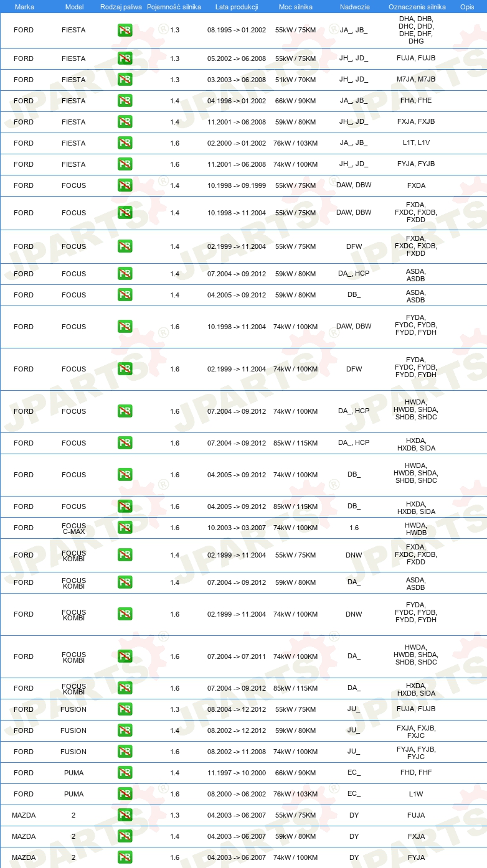Click petrol icon in Focus 1.6 DAW, DBW row

[x=125, y=327]
